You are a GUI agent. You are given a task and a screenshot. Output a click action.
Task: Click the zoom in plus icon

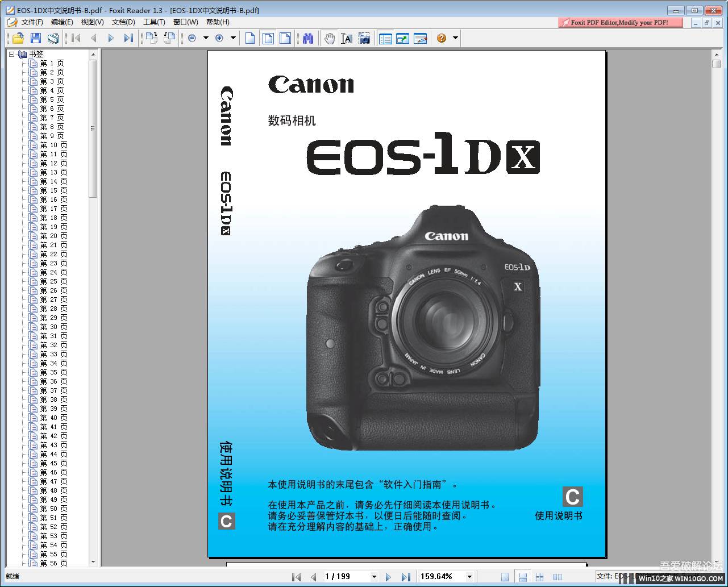pos(219,38)
